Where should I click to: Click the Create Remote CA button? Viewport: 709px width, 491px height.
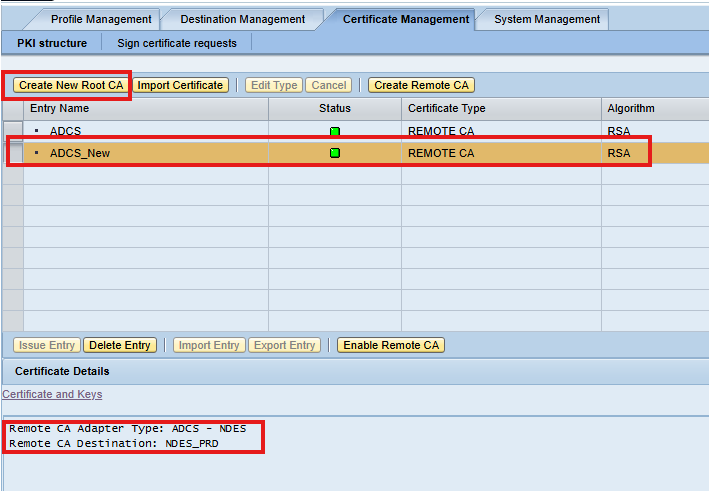click(x=421, y=85)
